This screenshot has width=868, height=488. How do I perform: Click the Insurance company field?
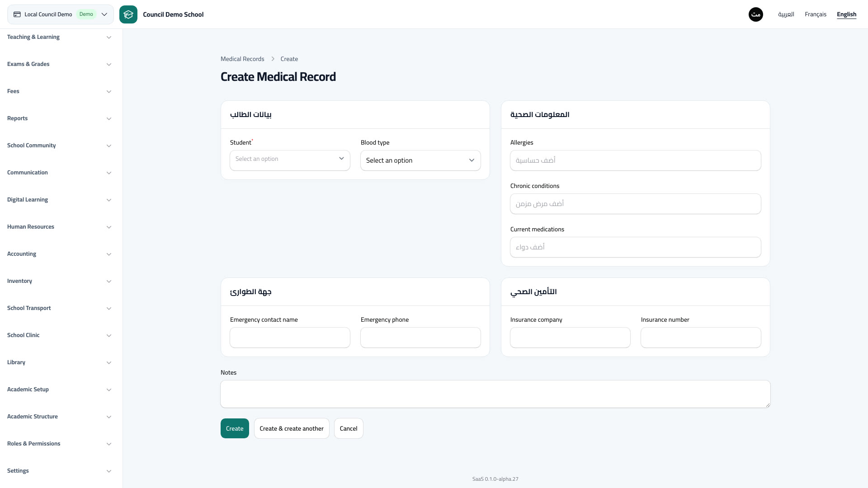570,338
